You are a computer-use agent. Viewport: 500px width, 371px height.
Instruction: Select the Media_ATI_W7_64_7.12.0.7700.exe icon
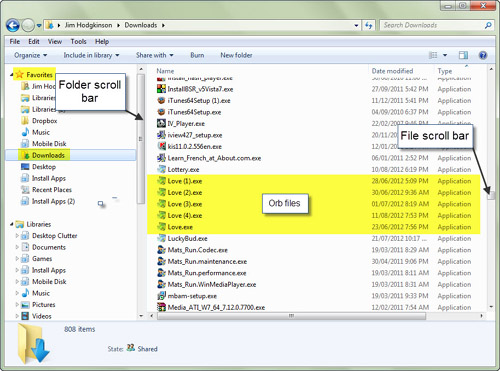pyautogui.click(x=161, y=307)
